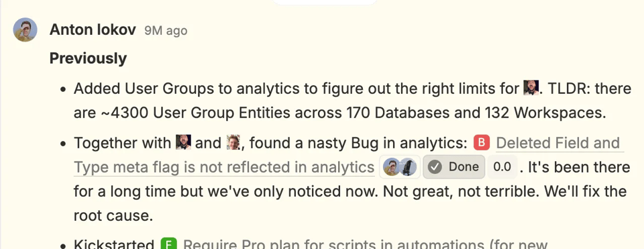Screen dimensions: 644x249
Task: Click the author name Anton Iokov
Action: (93, 30)
